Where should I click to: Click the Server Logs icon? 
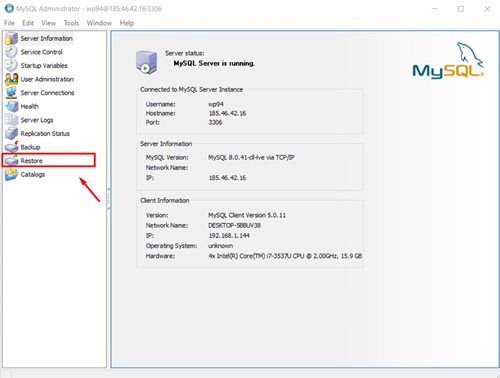point(11,120)
